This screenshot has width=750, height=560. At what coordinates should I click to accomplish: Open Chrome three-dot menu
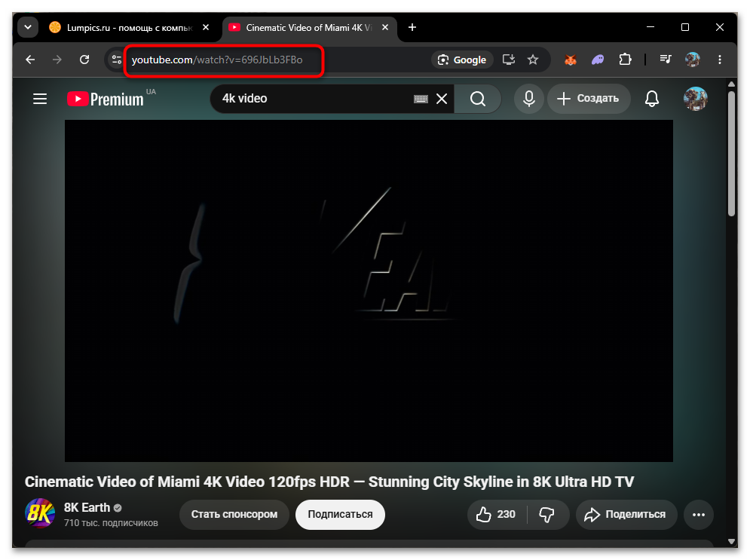pyautogui.click(x=719, y=60)
